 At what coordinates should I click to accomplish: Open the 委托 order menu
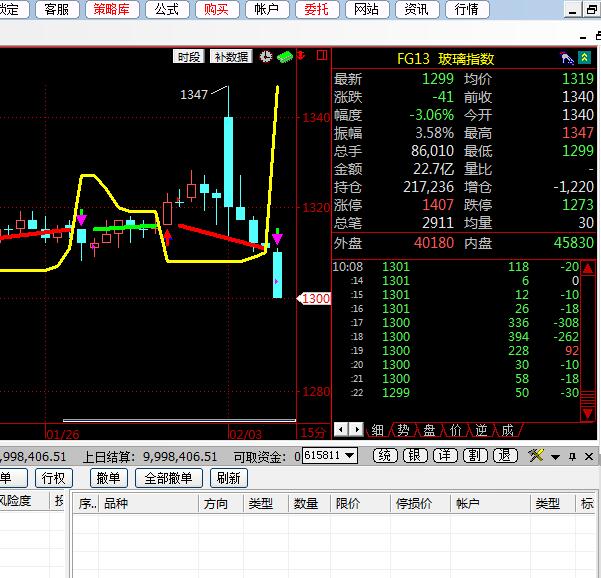coord(317,9)
